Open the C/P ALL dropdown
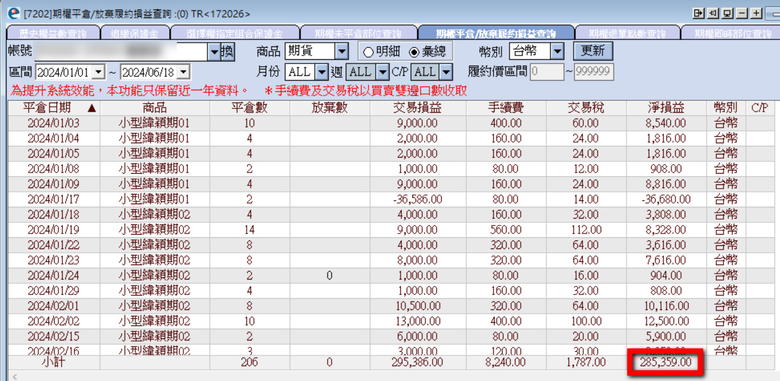The image size is (780, 381). (x=446, y=72)
